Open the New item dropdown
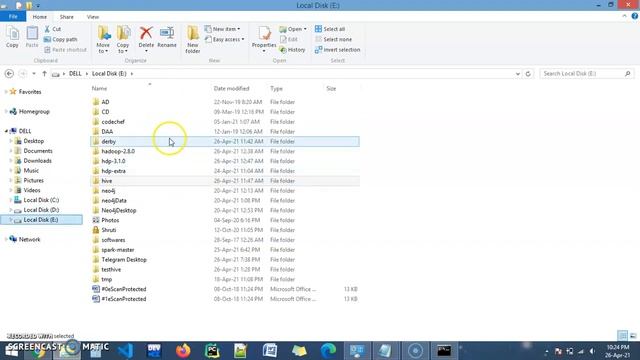Image resolution: width=640 pixels, height=360 pixels. point(222,29)
